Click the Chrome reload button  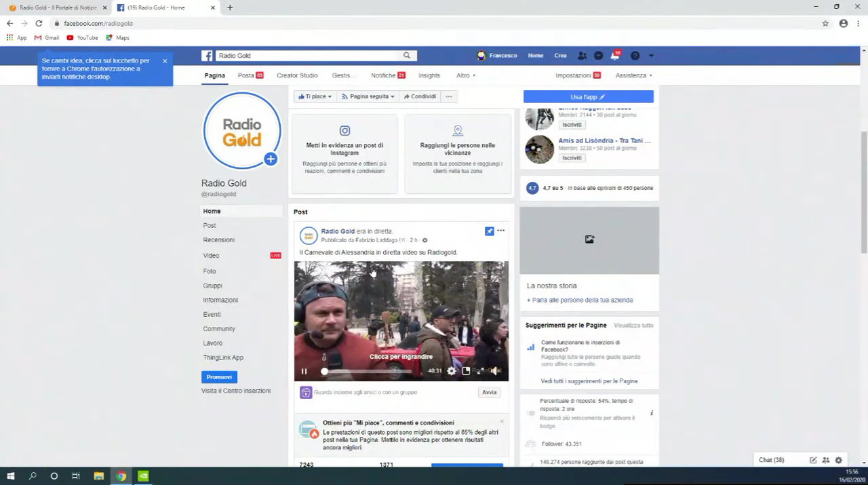click(39, 23)
